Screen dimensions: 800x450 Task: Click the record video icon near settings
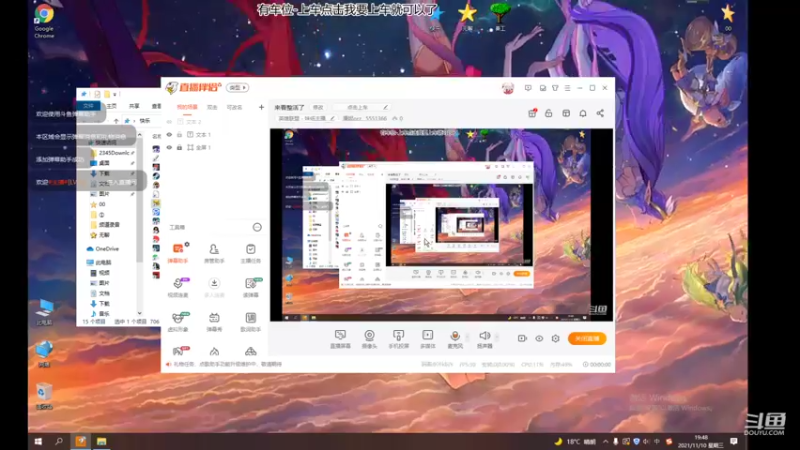522,338
